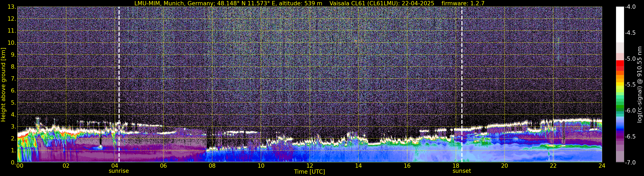The image size is (644, 176).
Task: Click the 'firmware: 1.2.7' text
Action: [463, 3]
